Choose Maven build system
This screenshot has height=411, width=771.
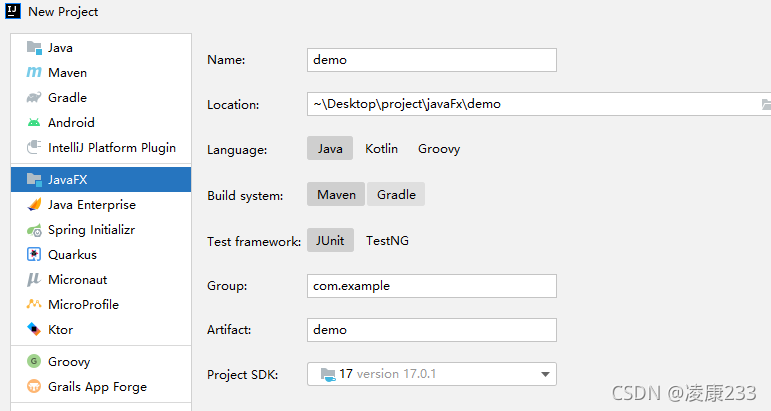tap(336, 195)
